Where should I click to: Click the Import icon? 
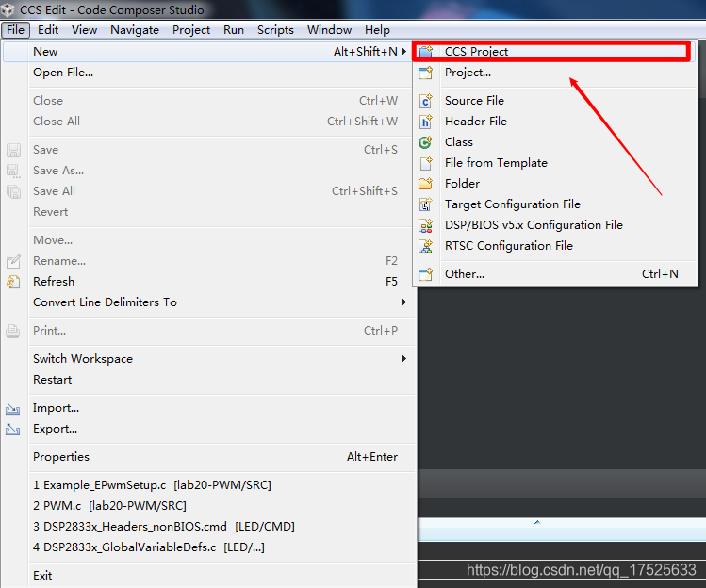tap(13, 409)
